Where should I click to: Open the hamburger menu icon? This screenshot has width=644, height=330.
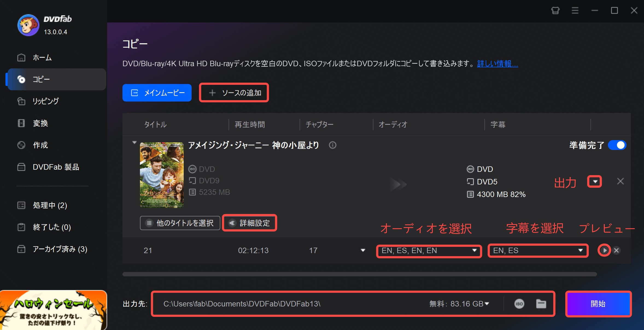(x=575, y=11)
